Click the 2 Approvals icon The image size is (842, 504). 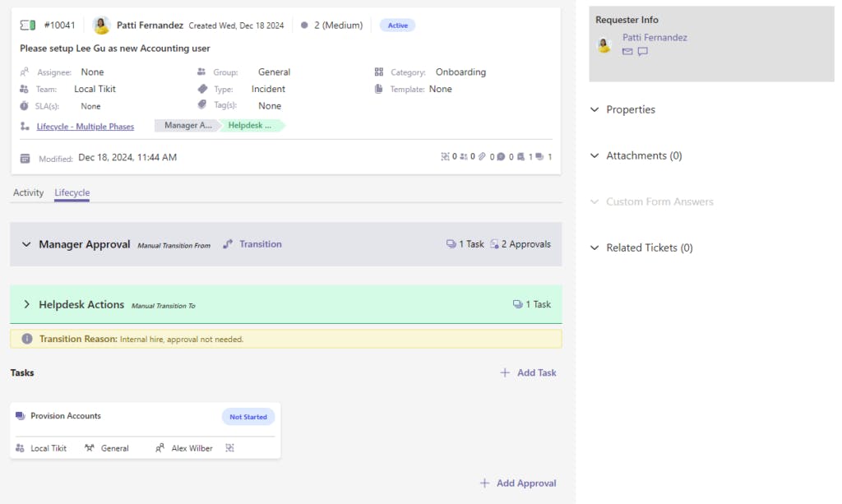pyautogui.click(x=494, y=244)
